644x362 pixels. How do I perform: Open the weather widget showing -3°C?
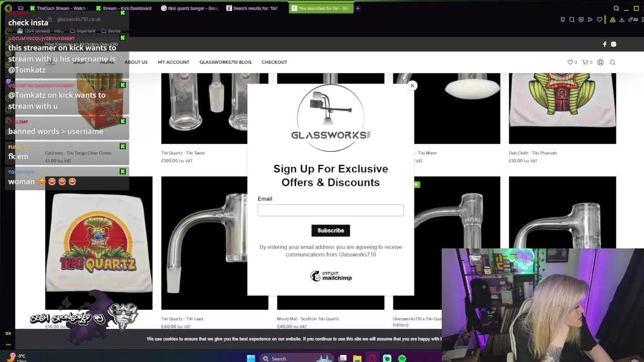[x=17, y=357]
